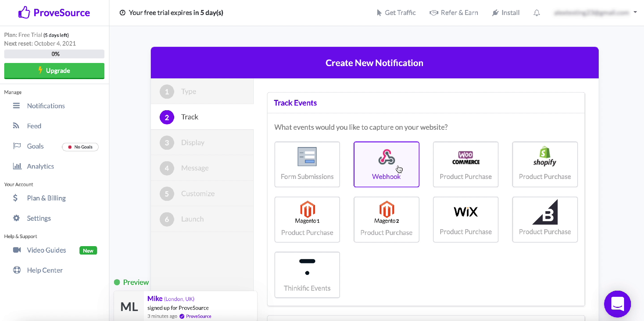This screenshot has height=321, width=644.
Task: Open Notifications from the sidebar
Action: (x=46, y=106)
